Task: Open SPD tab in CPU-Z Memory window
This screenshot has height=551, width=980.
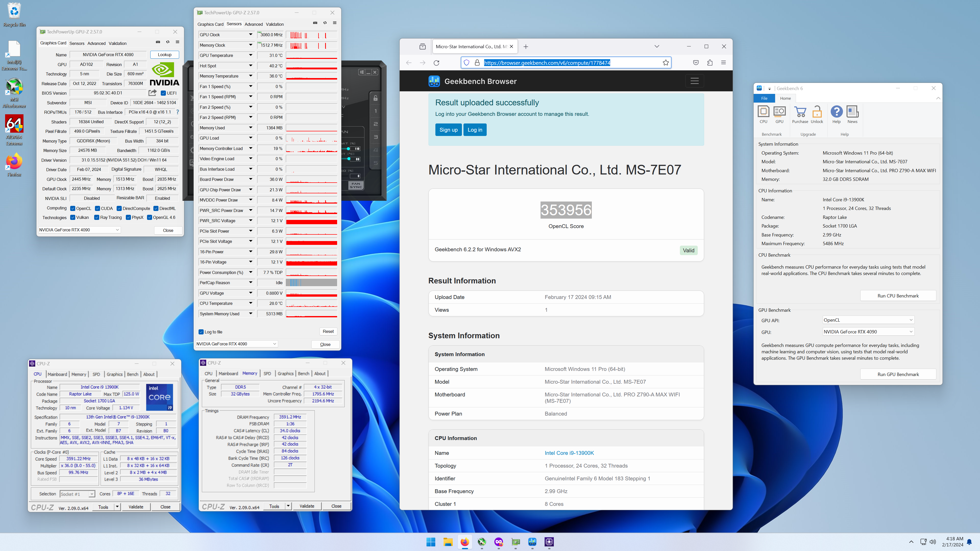Action: 267,373
